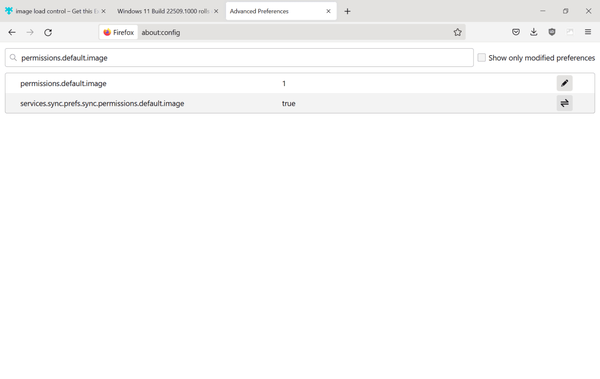Minimize the Firefox window
Viewport: 600px width, 379px height.
543,11
